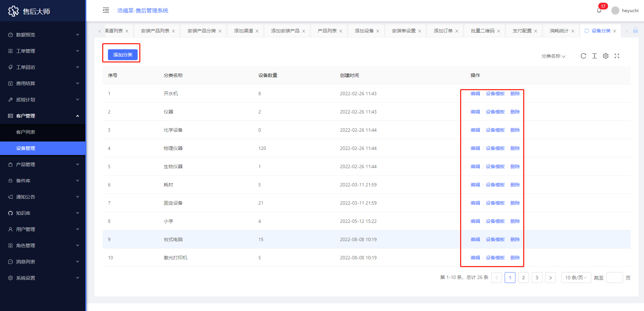
Task: Click the notification bell icon
Action: click(599, 10)
